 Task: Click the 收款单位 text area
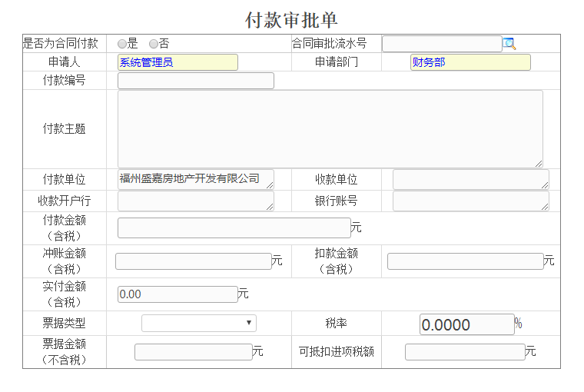click(470, 179)
